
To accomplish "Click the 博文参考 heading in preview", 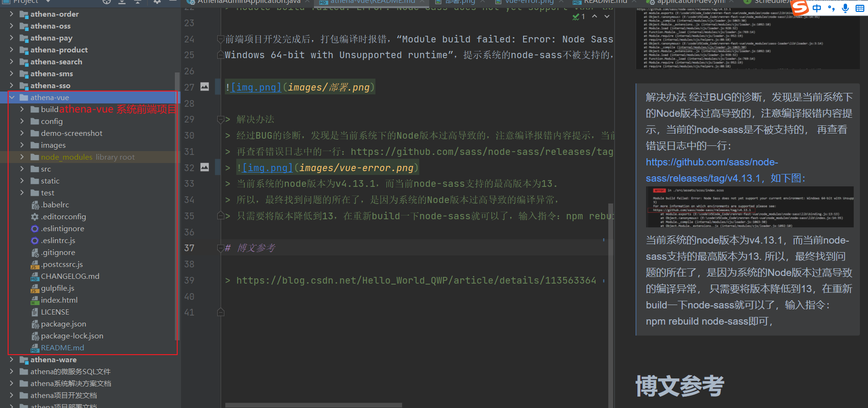I will pyautogui.click(x=680, y=386).
